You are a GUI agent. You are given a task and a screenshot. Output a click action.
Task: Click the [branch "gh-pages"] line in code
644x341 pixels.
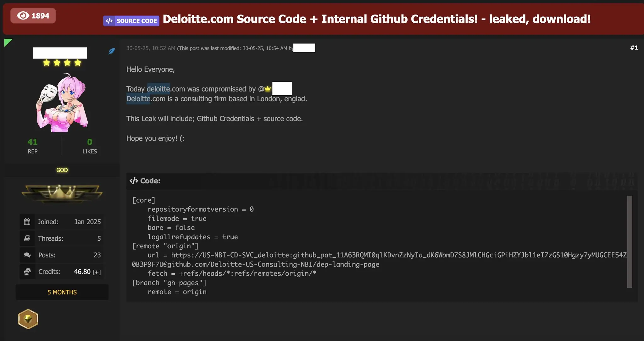[169, 283]
